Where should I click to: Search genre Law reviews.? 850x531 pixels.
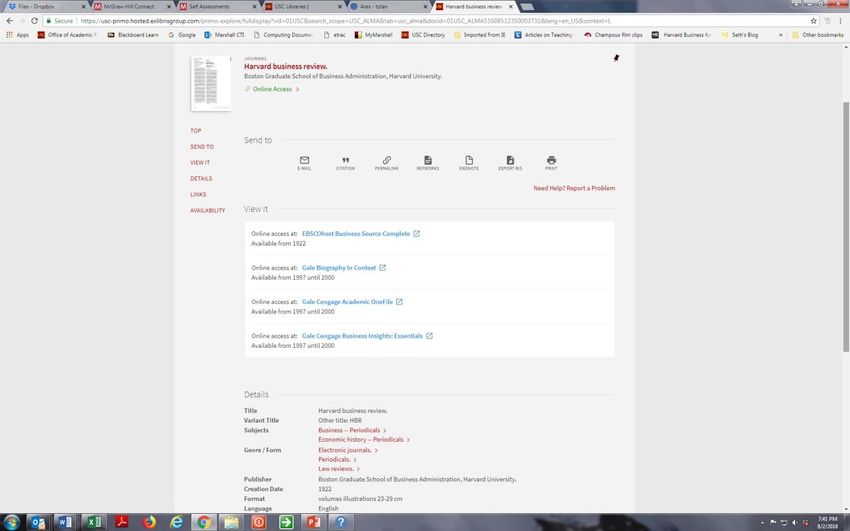[336, 469]
